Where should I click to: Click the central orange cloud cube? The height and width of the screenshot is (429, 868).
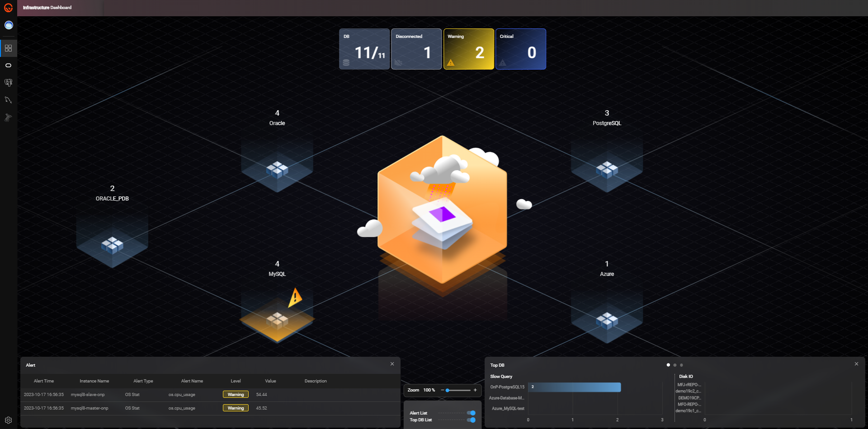point(442,210)
